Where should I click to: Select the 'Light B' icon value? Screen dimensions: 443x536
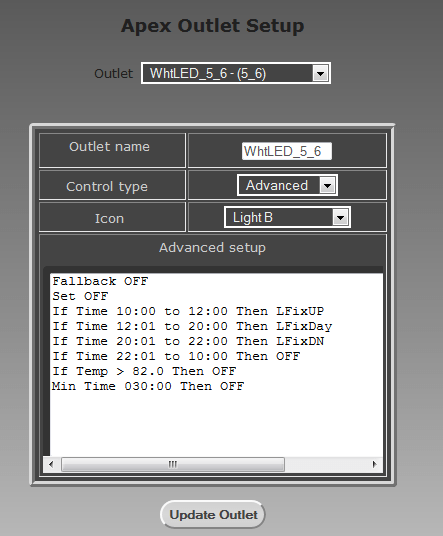pyautogui.click(x=253, y=217)
